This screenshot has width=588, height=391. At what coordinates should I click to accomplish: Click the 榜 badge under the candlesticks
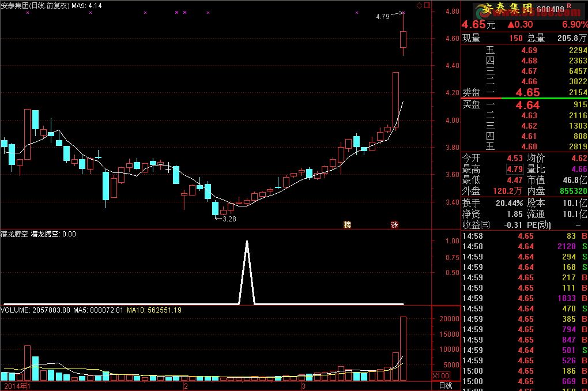tap(347, 224)
